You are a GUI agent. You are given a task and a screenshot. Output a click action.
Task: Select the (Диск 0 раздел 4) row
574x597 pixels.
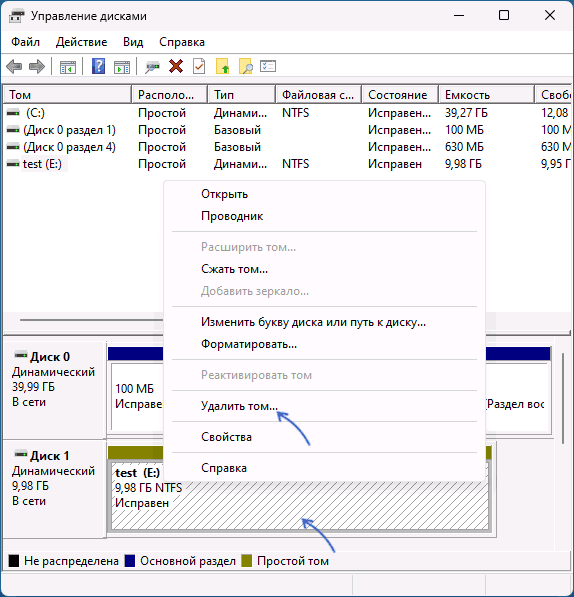pos(287,147)
